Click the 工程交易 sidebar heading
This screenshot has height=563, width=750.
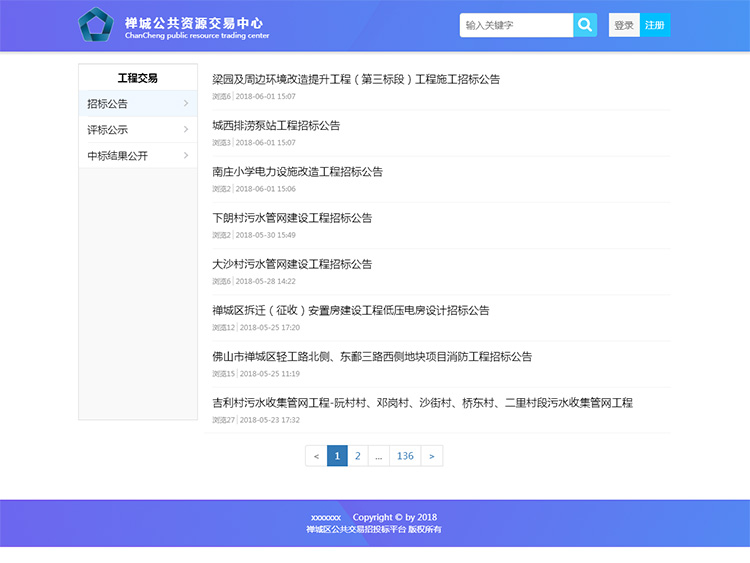click(x=138, y=78)
